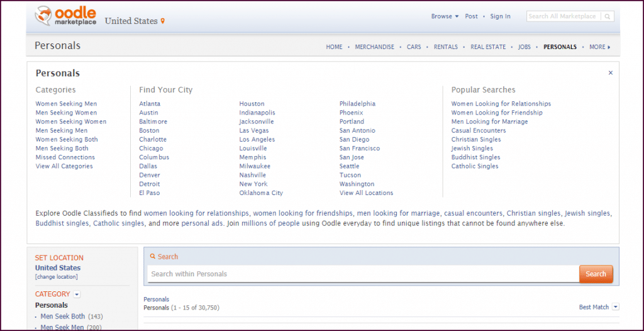Open Catholic Singles popular search
Viewport: 644px width, 331px height.
(475, 166)
